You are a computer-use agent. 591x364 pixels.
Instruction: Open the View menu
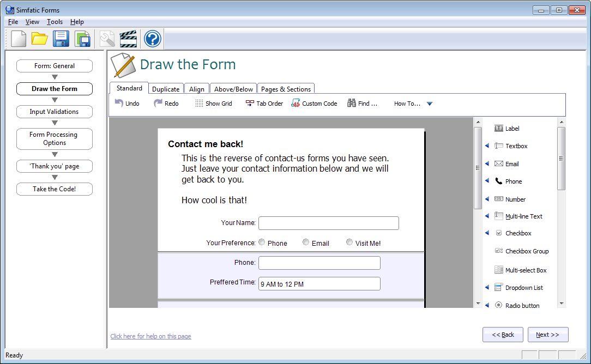[x=32, y=22]
